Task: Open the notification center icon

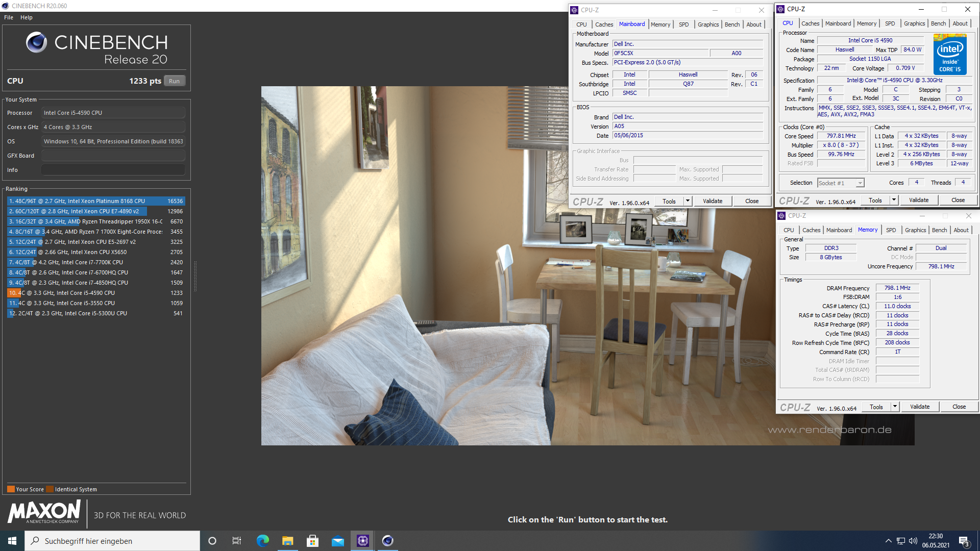Action: pyautogui.click(x=964, y=541)
